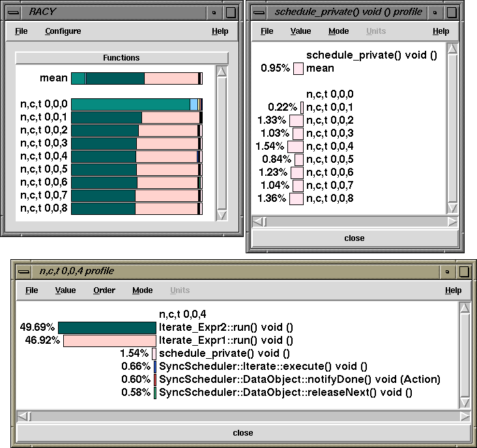This screenshot has height=448, width=477.
Task: Click down arrow in schedule_private profile scrollbar
Action: 452,208
